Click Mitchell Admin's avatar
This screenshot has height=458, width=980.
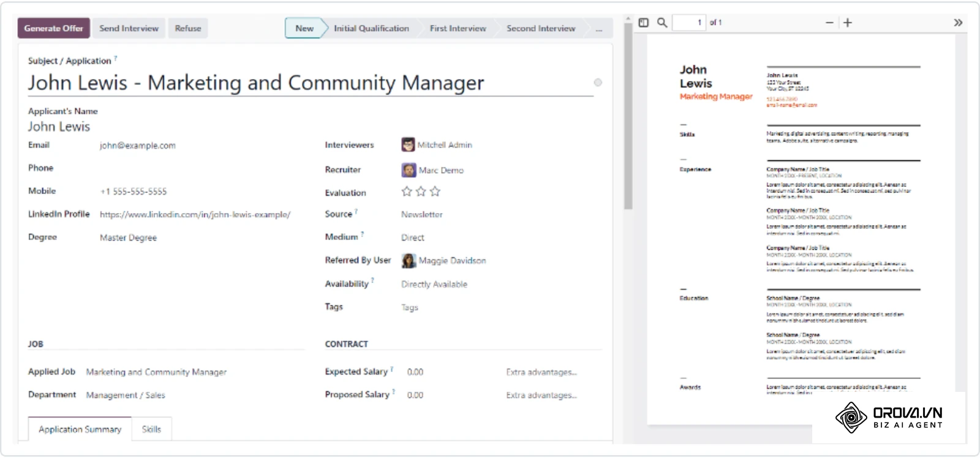(x=408, y=145)
